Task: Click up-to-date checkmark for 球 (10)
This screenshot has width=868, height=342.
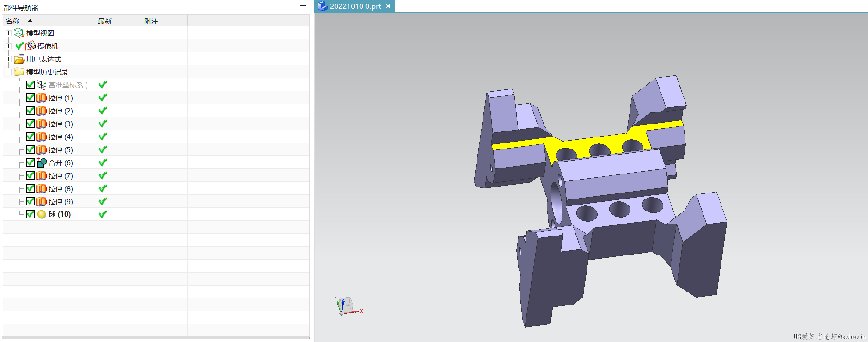Action: tap(103, 214)
